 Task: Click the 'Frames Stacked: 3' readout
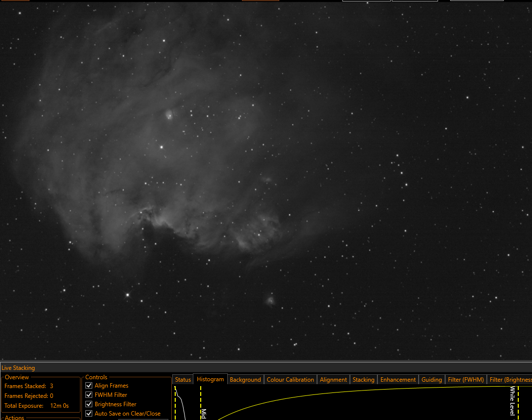29,386
